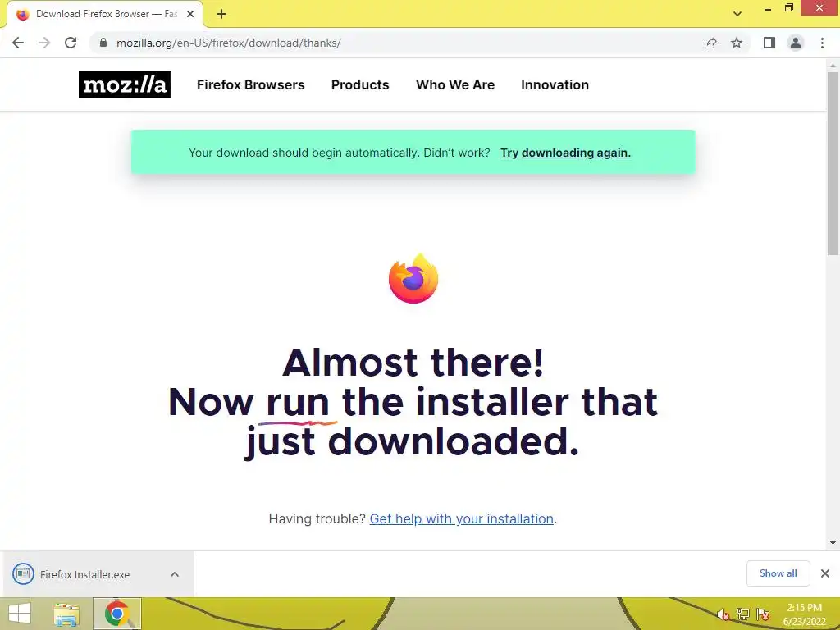840x630 pixels.
Task: Open tab search dropdown chevron
Action: point(737,14)
